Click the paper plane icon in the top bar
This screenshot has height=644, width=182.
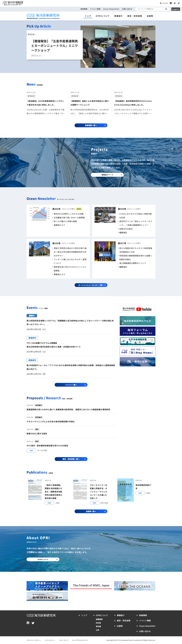[178, 3]
